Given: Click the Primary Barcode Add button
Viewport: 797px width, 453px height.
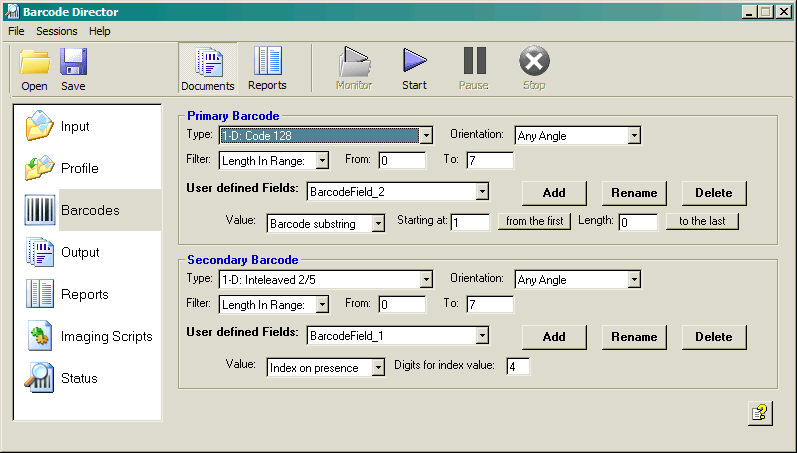Looking at the screenshot, I should (x=554, y=193).
